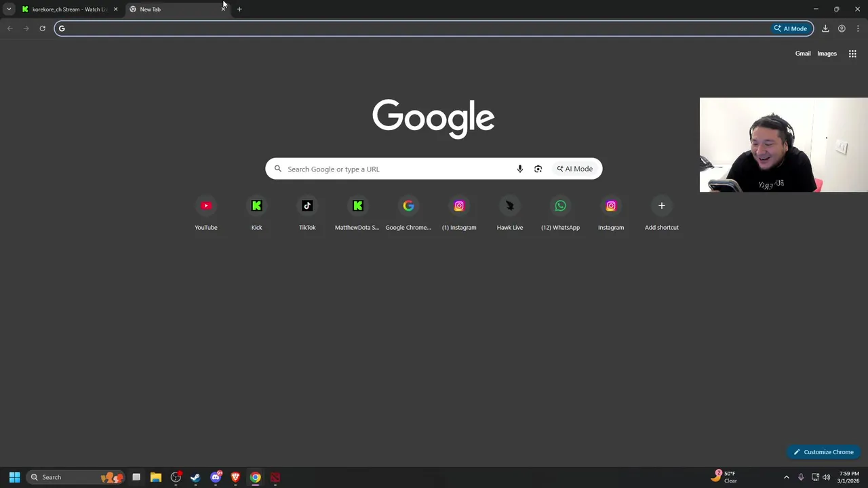Open the Gmail link

coord(803,54)
